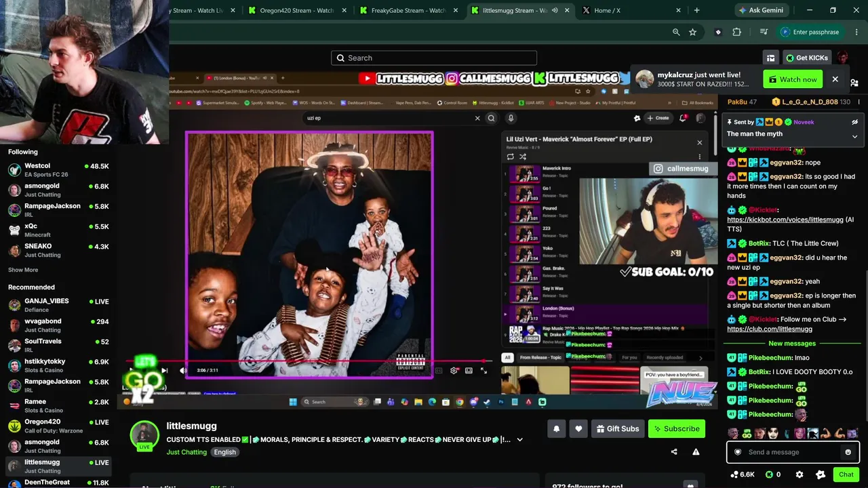Viewport: 868px width, 488px height.
Task: Switch to the FreakyGabe Stream tab
Action: pyautogui.click(x=408, y=10)
